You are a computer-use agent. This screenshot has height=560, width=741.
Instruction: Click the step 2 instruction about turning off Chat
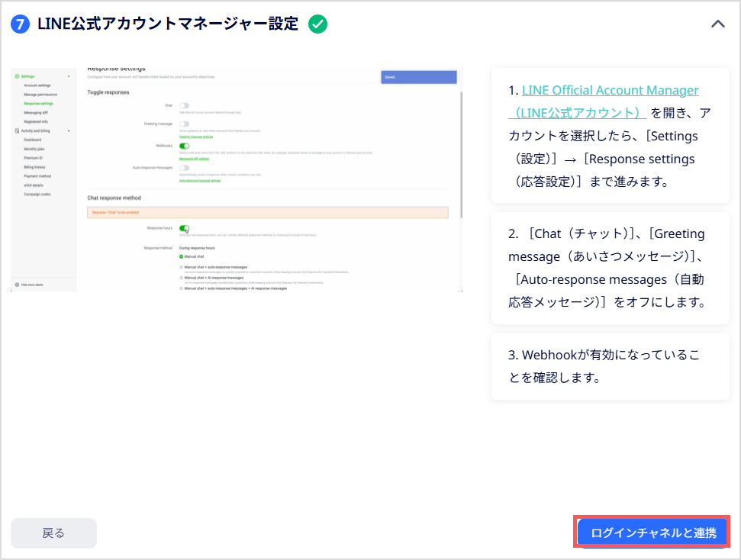tap(610, 268)
